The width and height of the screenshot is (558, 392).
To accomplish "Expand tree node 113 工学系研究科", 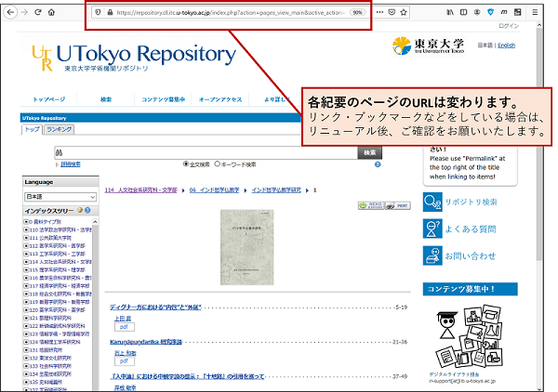I will (x=26, y=254).
